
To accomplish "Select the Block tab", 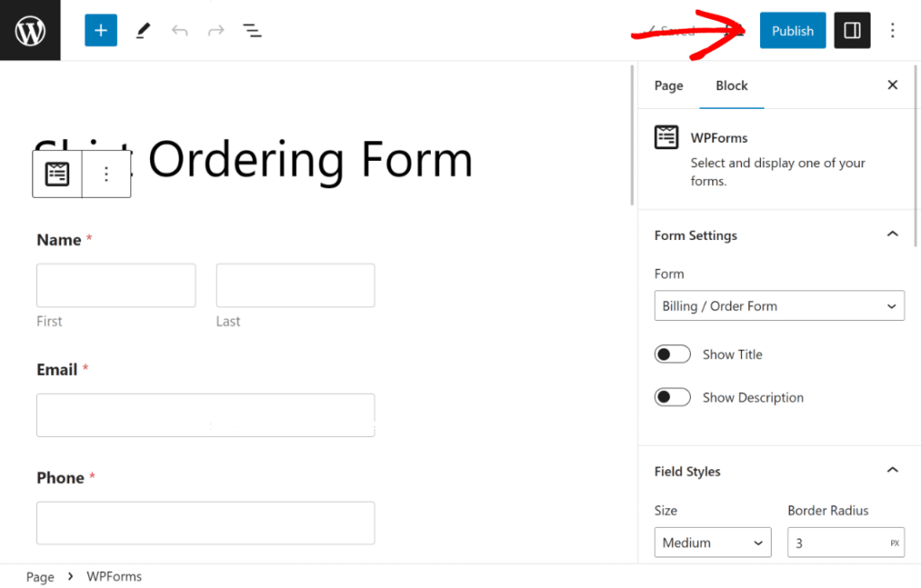I will pyautogui.click(x=731, y=85).
